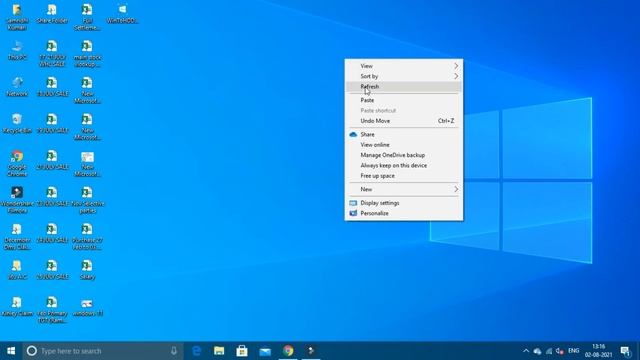Screen dimensions: 640x360
Task: Open Personalize from context menu
Action: (404, 213)
